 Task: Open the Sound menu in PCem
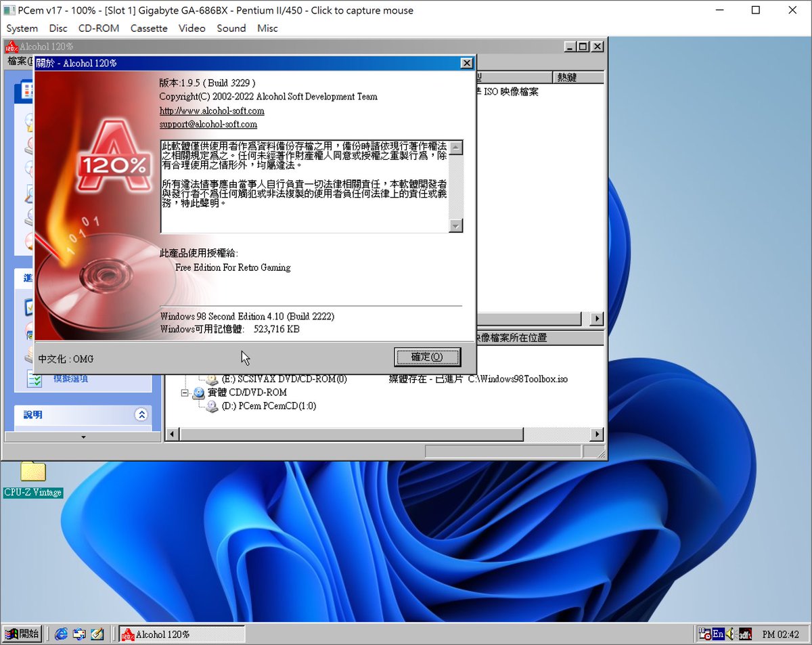[231, 28]
